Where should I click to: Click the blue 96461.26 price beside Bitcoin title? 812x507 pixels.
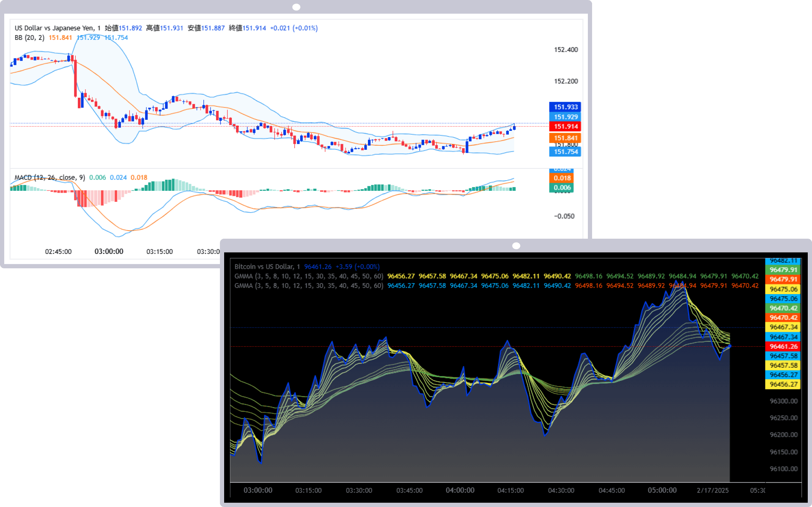click(x=318, y=267)
